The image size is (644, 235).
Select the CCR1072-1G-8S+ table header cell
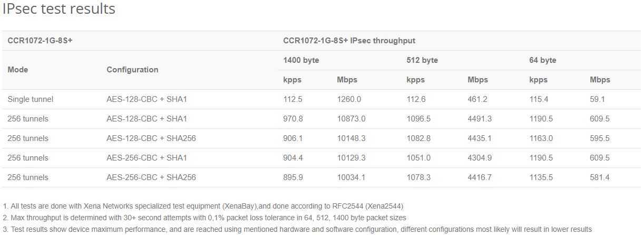tap(40, 41)
